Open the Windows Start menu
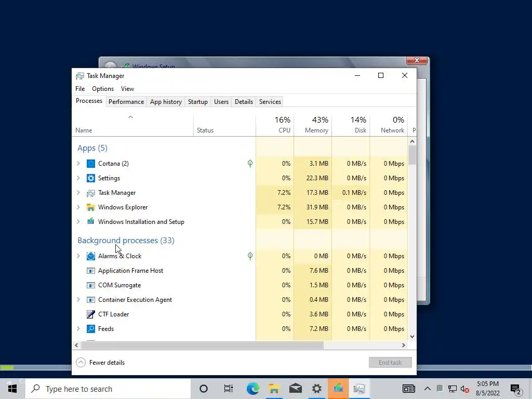 (x=12, y=389)
